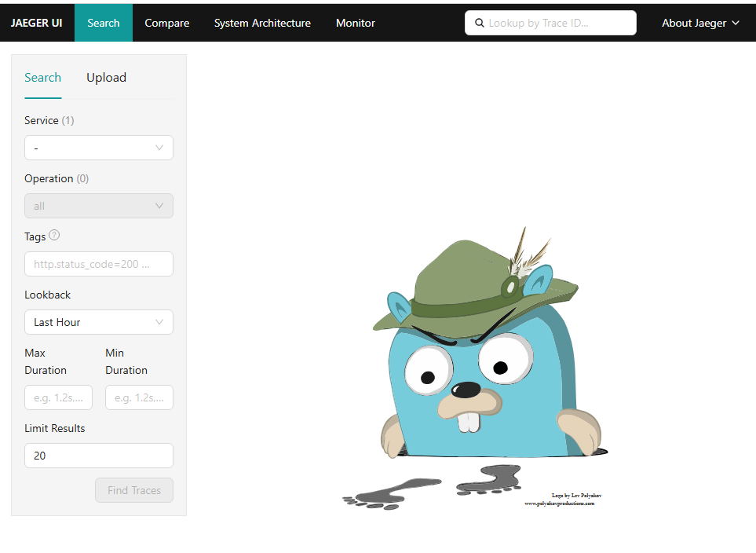Open the Compare page
756x553 pixels.
coord(166,23)
